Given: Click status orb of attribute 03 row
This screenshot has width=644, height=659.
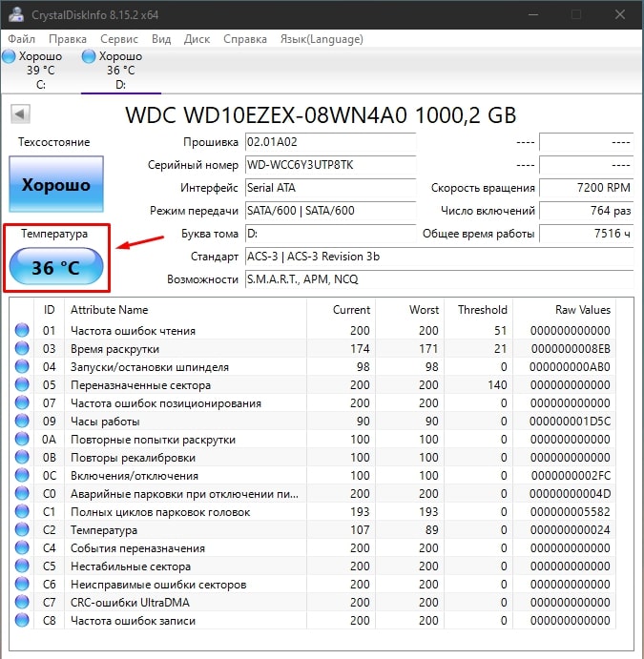Looking at the screenshot, I should (x=22, y=348).
